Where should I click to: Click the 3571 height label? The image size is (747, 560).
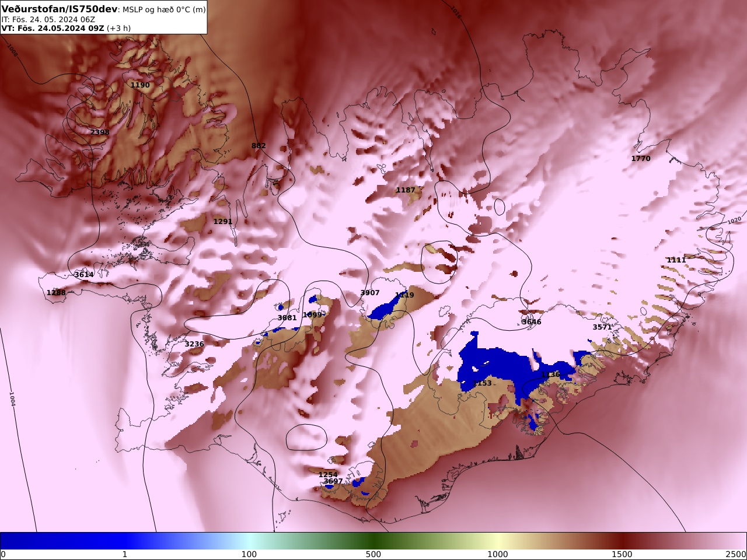[x=602, y=327]
